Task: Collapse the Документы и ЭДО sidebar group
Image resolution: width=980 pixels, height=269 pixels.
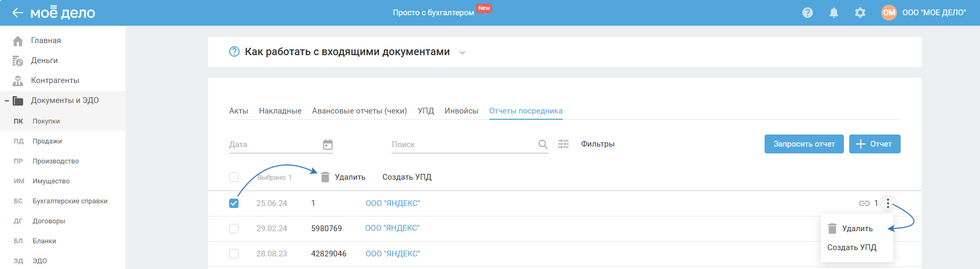Action: [7, 101]
